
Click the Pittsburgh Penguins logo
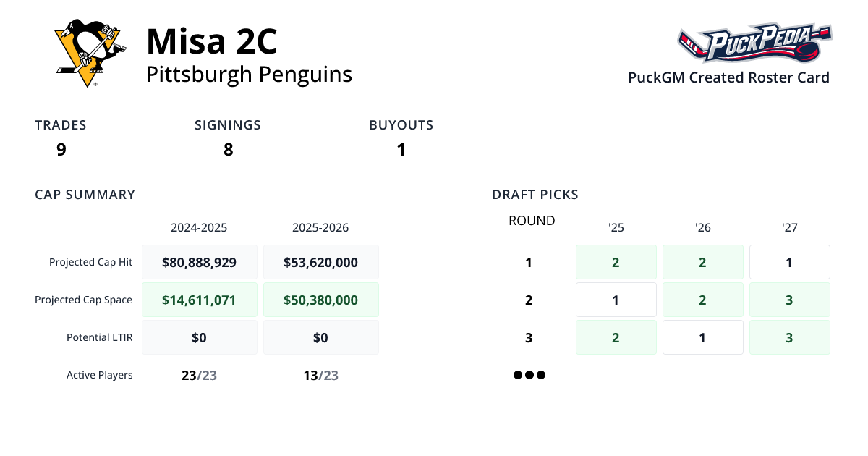click(x=87, y=54)
